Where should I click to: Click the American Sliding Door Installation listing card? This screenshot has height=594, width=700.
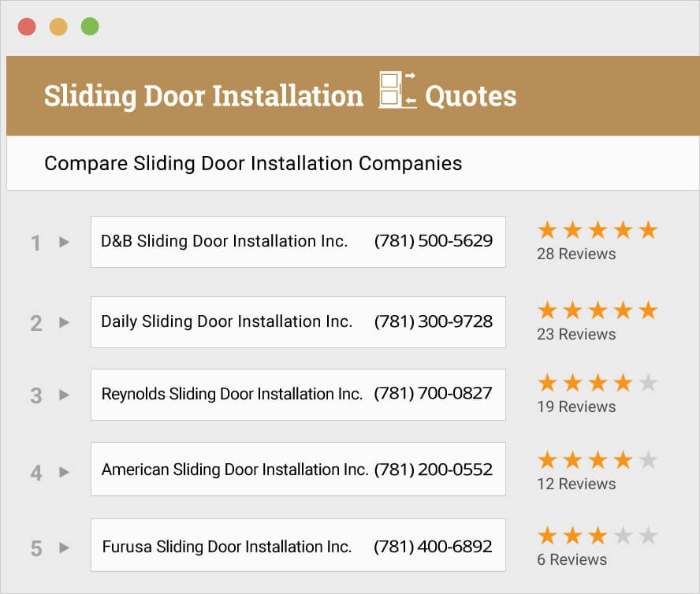point(298,469)
